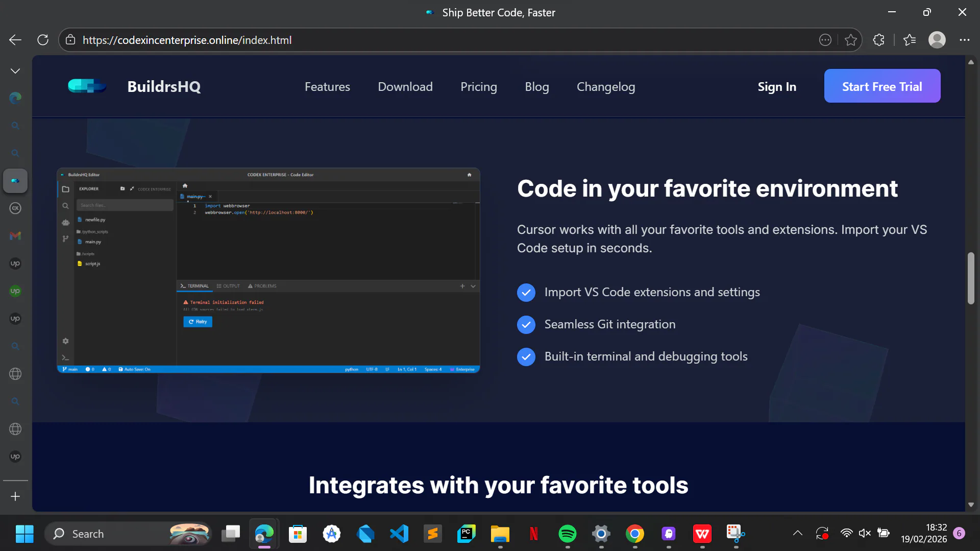Image resolution: width=980 pixels, height=551 pixels.
Task: Open Settings and more menu
Action: coord(964,40)
